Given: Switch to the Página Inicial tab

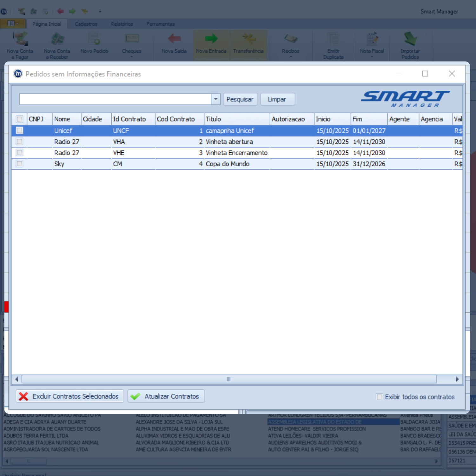Looking at the screenshot, I should coord(47,24).
